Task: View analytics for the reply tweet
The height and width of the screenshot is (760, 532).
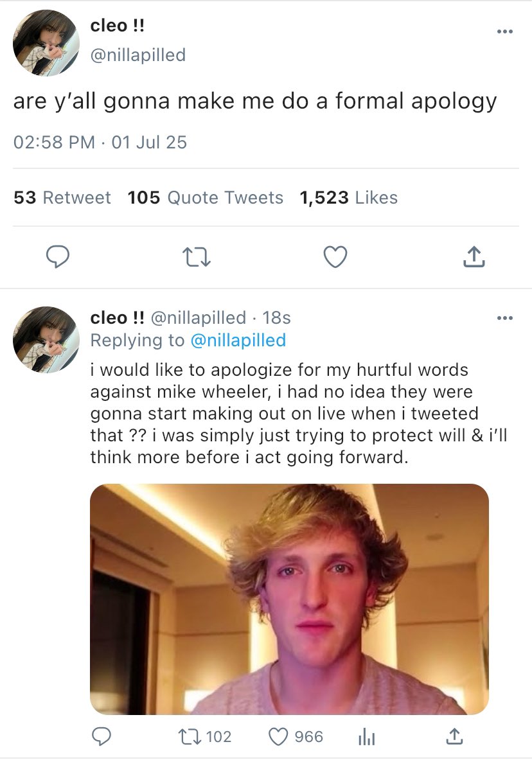Action: tap(366, 736)
